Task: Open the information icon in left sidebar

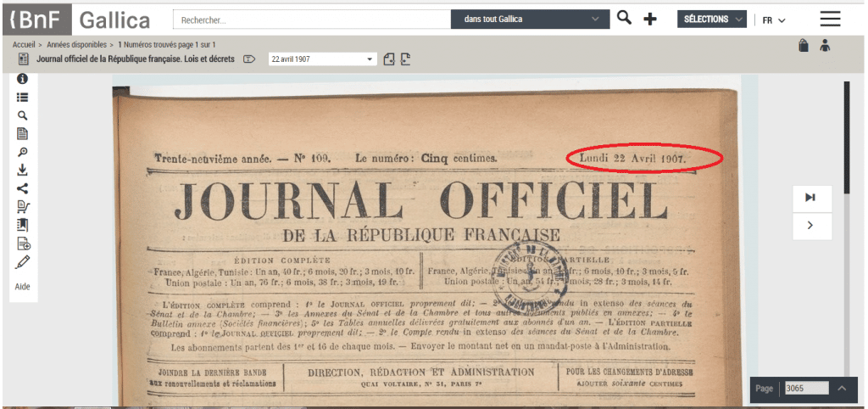Action: (x=23, y=79)
